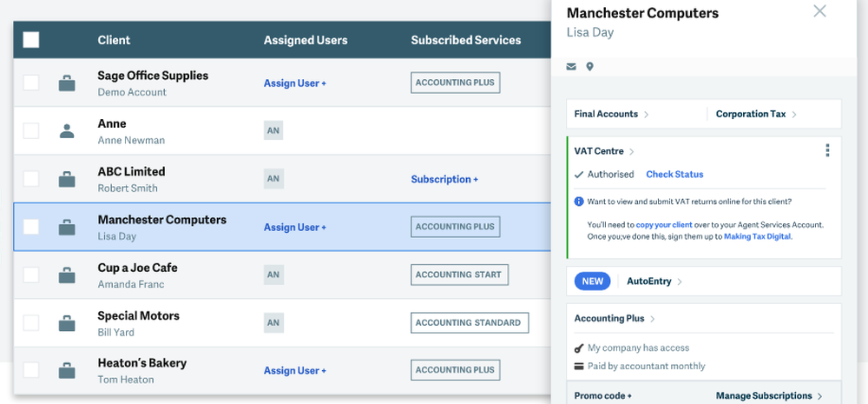
Task: Click briefcase icon for Manchester Computers row
Action: pos(67,228)
